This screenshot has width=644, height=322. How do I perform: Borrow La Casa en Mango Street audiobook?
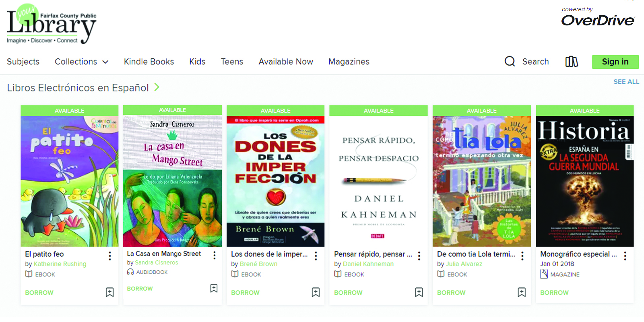click(140, 289)
